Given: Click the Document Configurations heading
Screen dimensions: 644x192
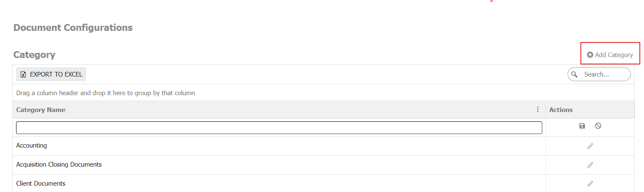Looking at the screenshot, I should 73,28.
